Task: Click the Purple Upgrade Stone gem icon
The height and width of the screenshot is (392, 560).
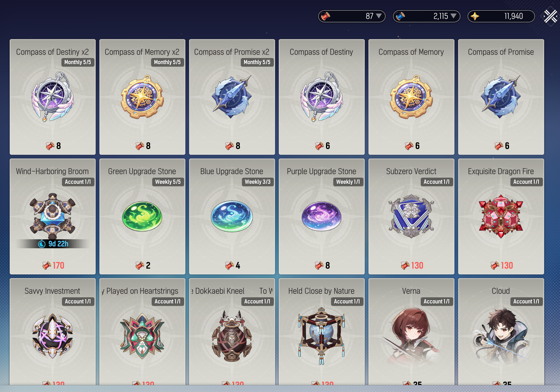Action: click(x=321, y=216)
